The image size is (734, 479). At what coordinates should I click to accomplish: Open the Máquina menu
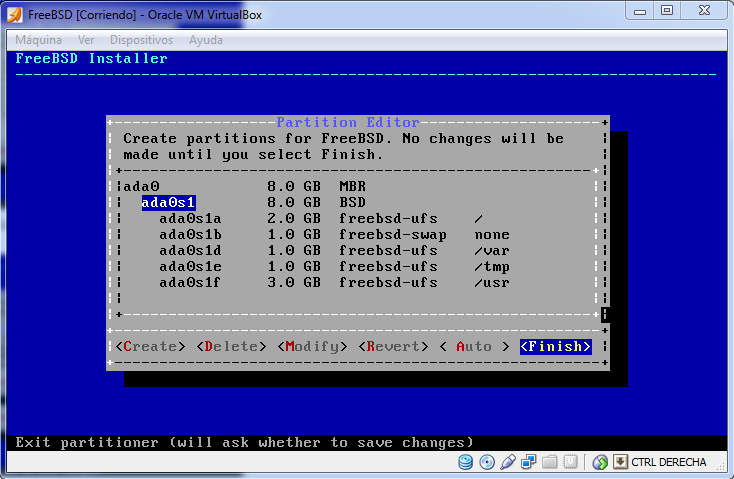(x=38, y=40)
